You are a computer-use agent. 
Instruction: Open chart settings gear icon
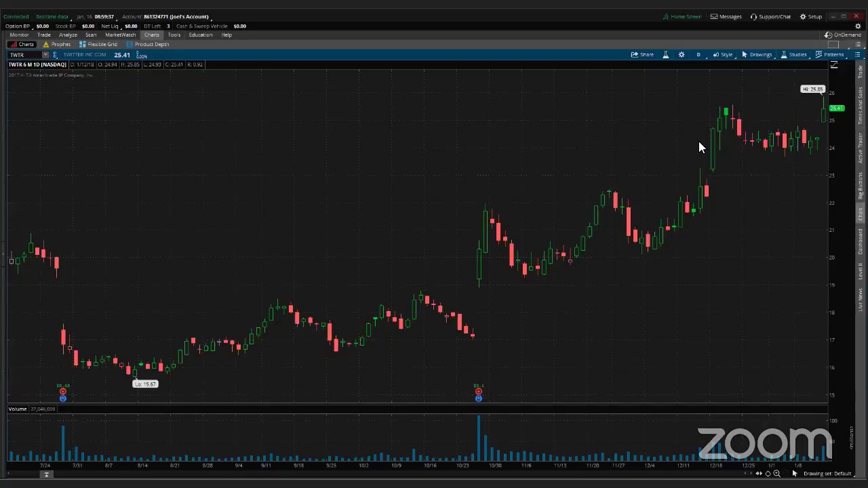pyautogui.click(x=682, y=54)
